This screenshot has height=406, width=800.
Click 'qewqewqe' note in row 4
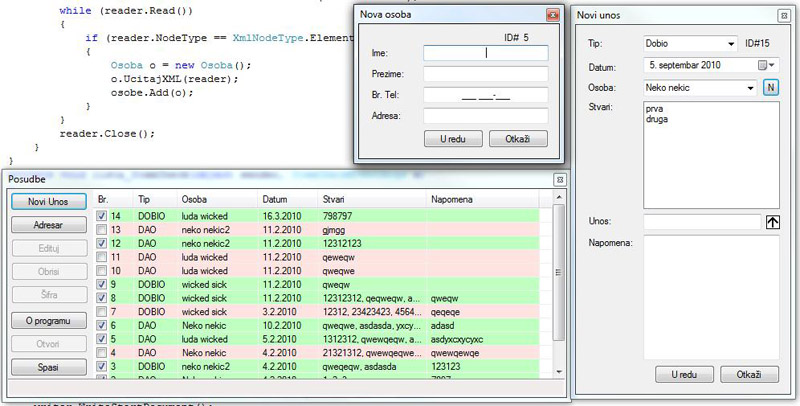tap(455, 353)
